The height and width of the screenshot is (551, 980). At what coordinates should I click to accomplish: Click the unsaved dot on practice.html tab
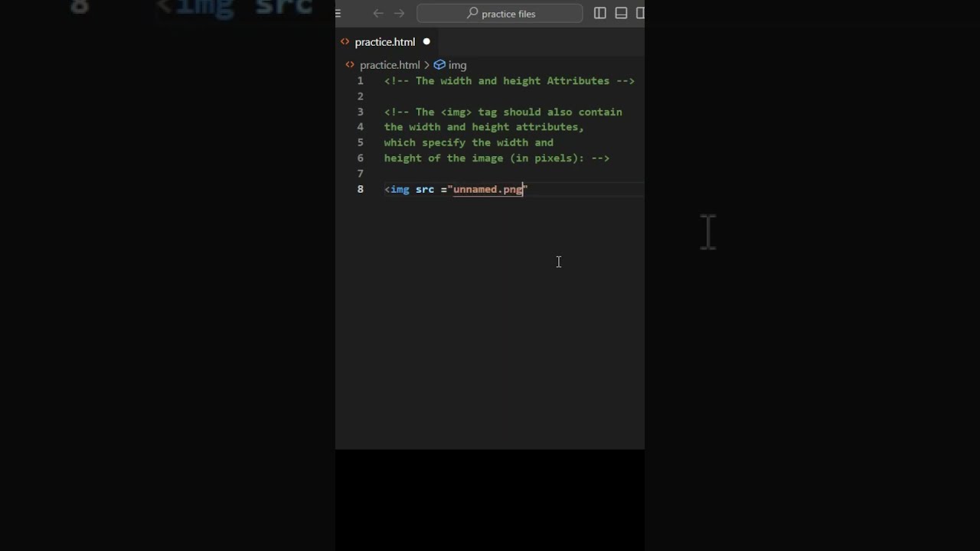426,42
